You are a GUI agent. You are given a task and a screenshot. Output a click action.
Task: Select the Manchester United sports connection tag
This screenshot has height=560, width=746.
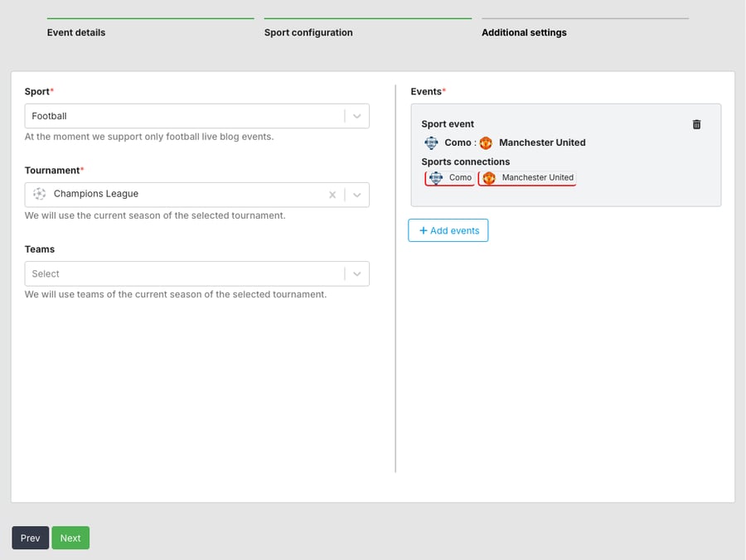(x=527, y=178)
